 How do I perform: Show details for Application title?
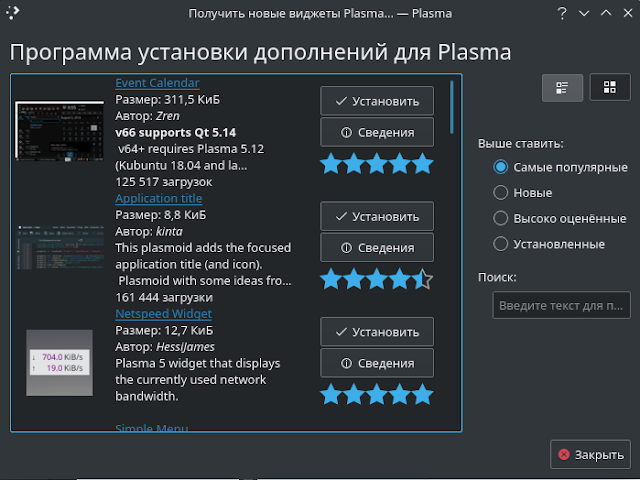pyautogui.click(x=377, y=247)
